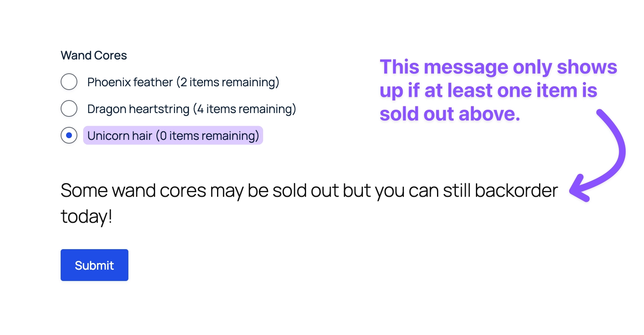This screenshot has width=644, height=335.
Task: Click the "(4 items remaining)" stock text
Action: click(244, 109)
